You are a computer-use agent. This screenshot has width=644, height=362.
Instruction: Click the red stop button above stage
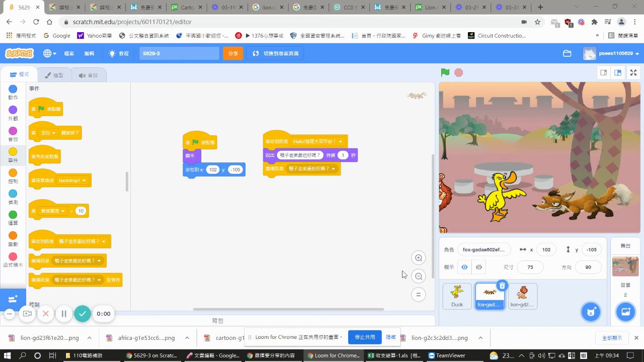pos(458,72)
